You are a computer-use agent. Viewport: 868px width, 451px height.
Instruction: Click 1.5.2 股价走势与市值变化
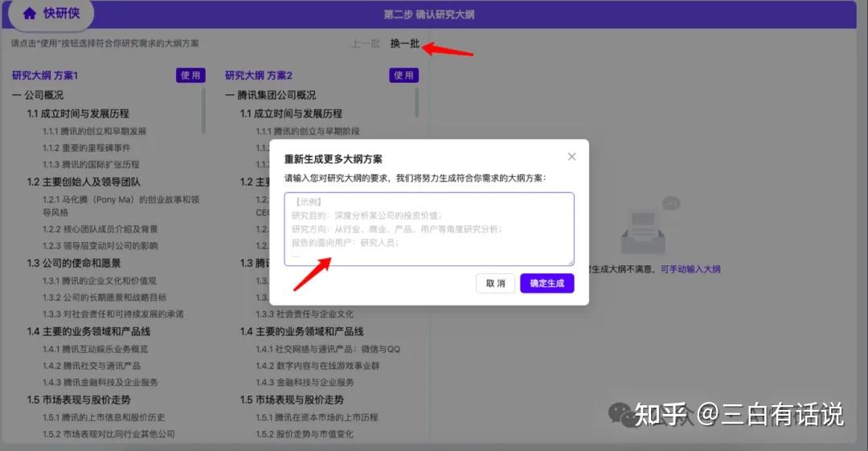tap(305, 434)
